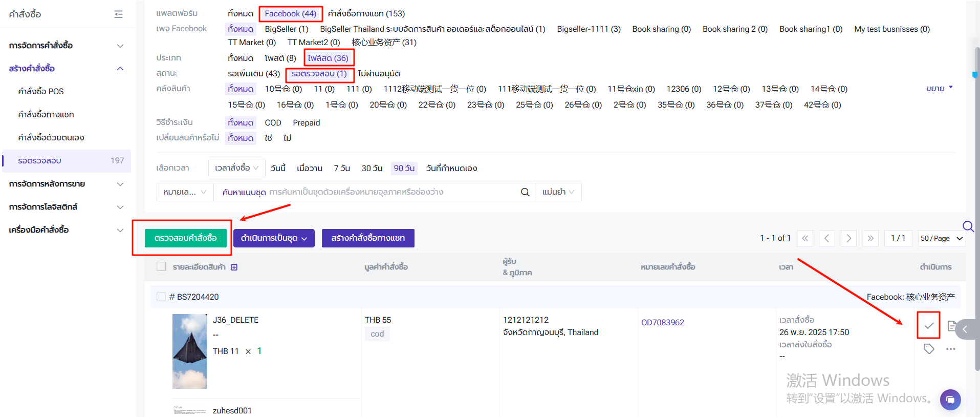980x417 pixels.
Task: Expand product details with plus square icon
Action: coord(234,267)
